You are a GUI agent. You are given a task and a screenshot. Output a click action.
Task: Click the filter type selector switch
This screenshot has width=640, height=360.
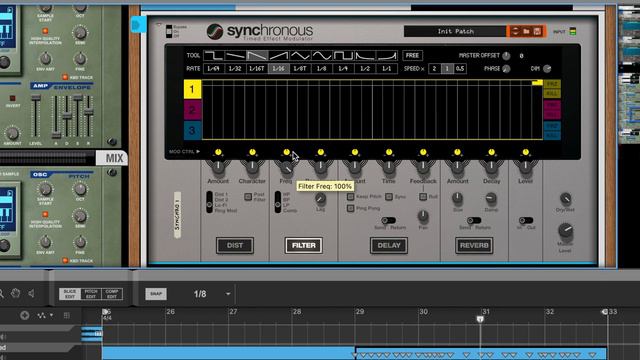(x=278, y=202)
